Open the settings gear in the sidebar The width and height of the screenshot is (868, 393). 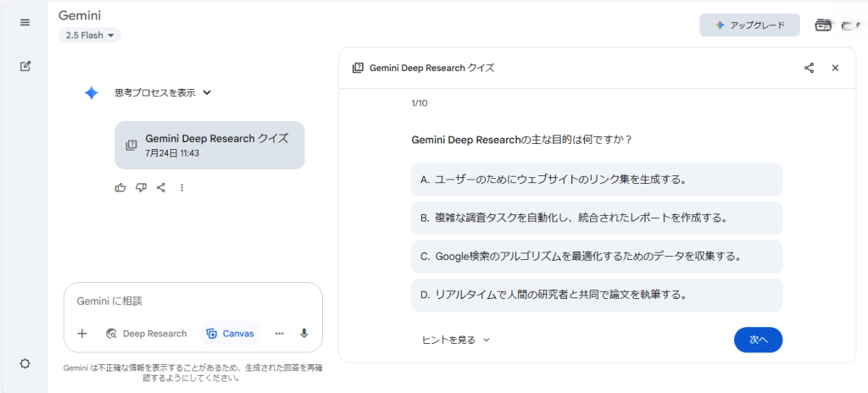click(x=25, y=363)
